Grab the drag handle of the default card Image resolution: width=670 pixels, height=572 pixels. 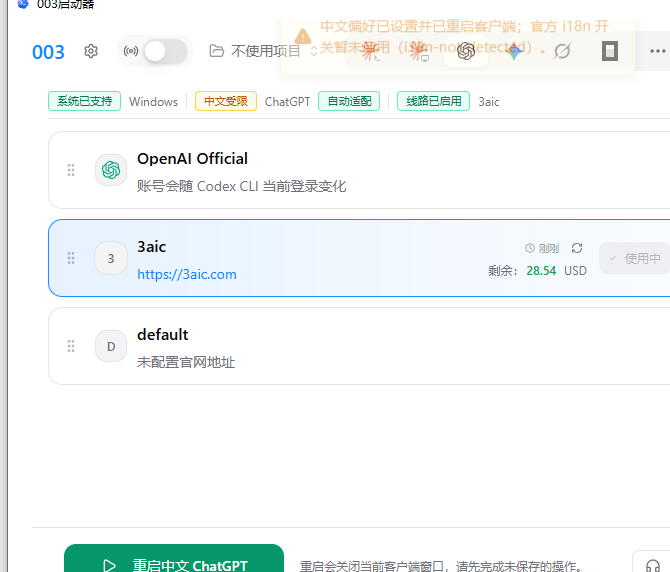(x=71, y=346)
